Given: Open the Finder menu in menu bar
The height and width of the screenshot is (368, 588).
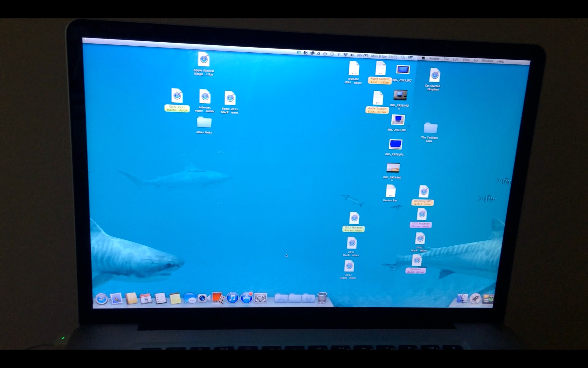Looking at the screenshot, I should point(434,58).
